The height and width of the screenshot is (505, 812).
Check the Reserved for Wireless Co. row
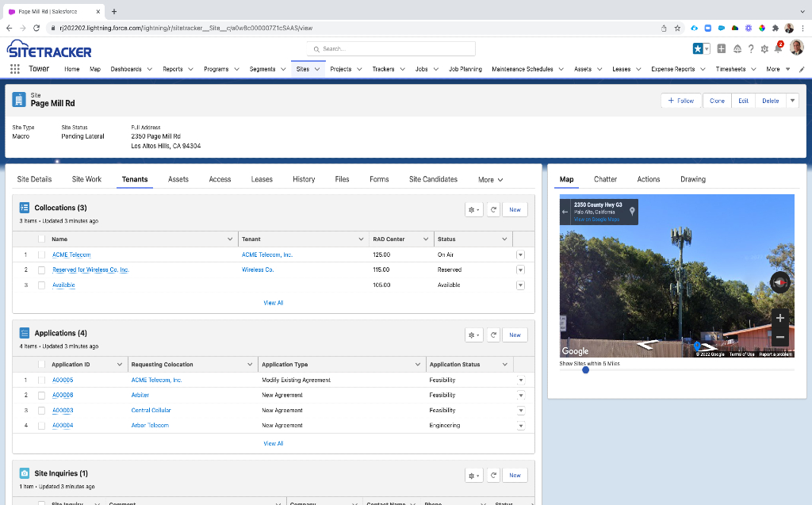point(41,270)
